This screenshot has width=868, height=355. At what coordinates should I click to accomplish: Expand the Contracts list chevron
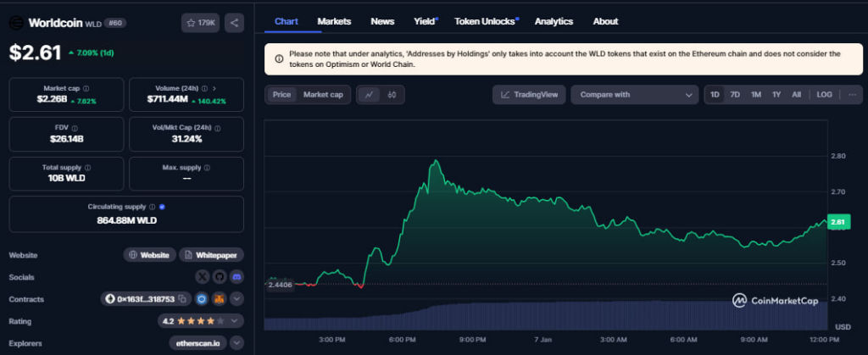point(236,298)
